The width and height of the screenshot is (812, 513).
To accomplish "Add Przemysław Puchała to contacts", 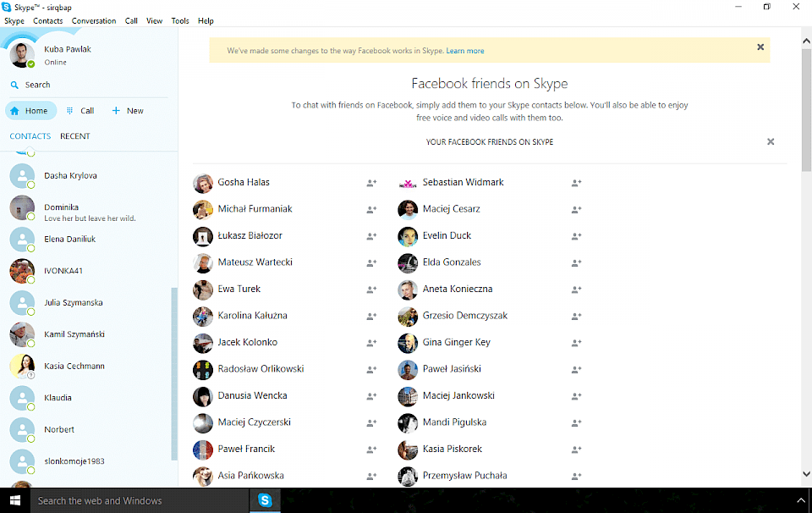I will [x=576, y=477].
